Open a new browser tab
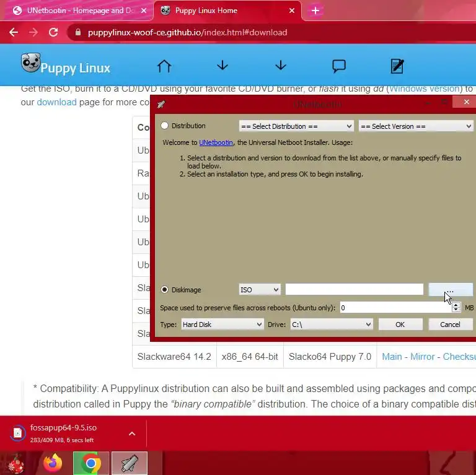Screen dimensions: 476x475 pyautogui.click(x=315, y=11)
